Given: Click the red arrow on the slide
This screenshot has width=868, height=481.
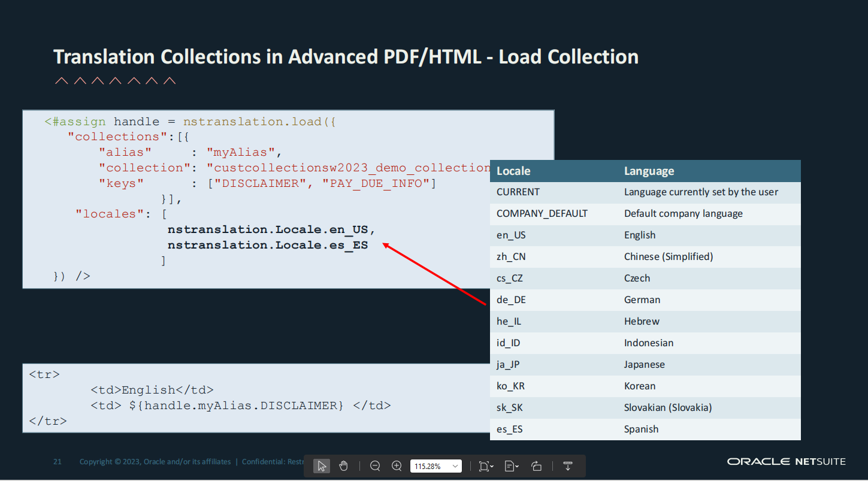Looking at the screenshot, I should (434, 274).
